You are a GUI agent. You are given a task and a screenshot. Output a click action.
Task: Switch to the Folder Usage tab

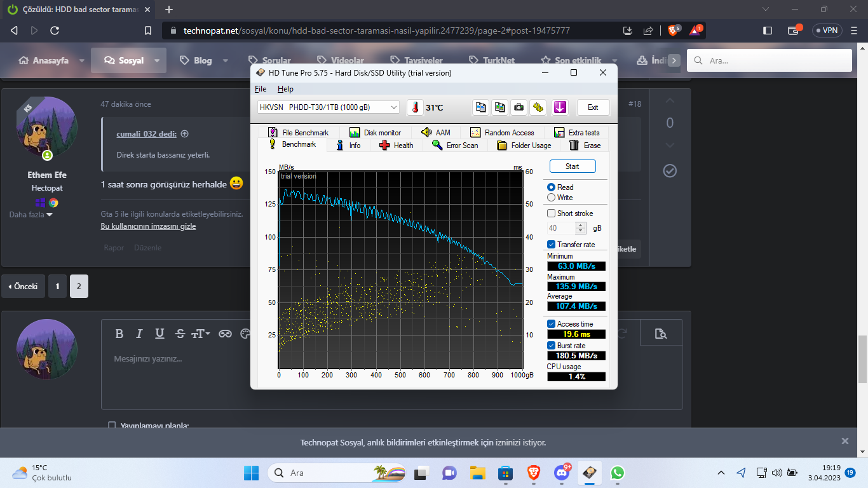524,146
